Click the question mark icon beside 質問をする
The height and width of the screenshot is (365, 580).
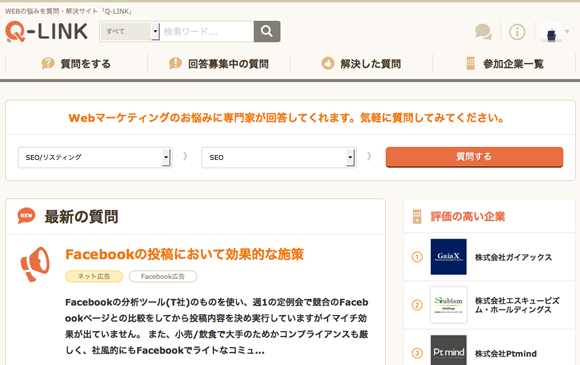pyautogui.click(x=48, y=63)
